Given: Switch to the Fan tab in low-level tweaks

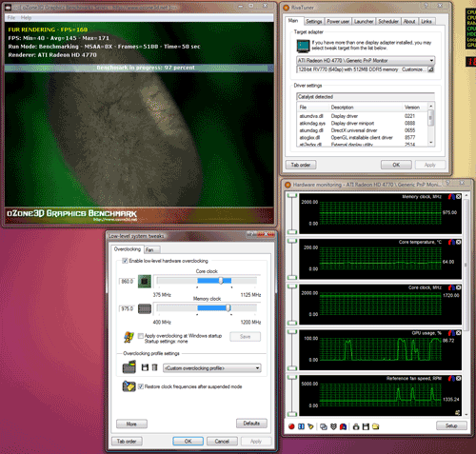Looking at the screenshot, I should (151, 249).
